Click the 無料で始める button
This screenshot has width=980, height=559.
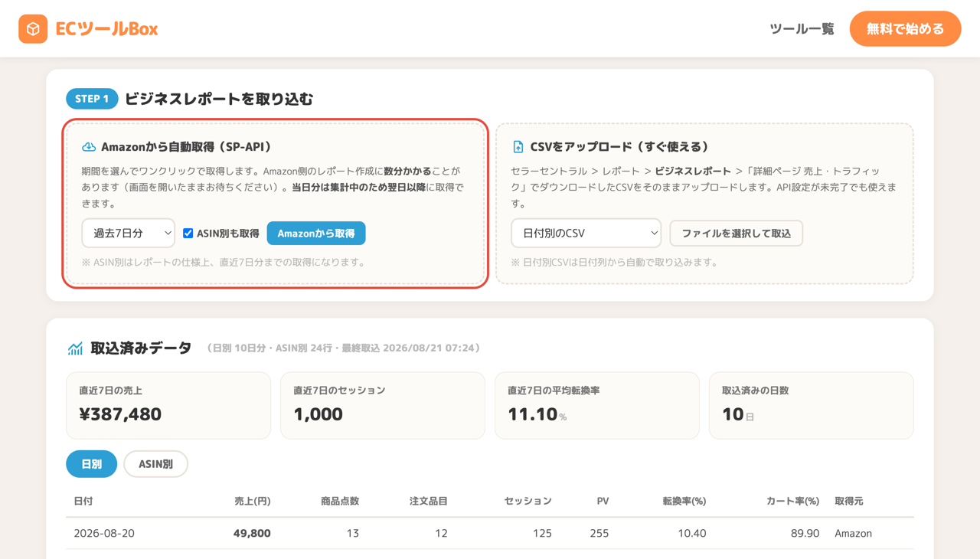905,29
